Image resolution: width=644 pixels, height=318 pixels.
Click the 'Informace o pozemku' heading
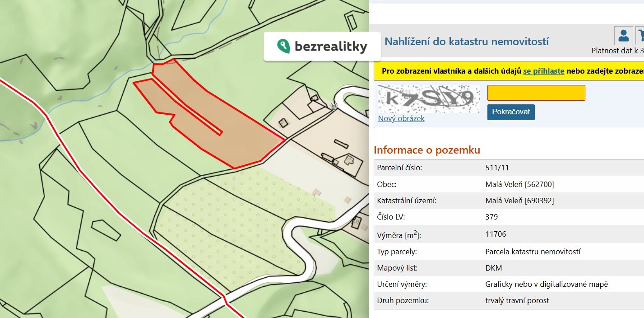point(427,150)
